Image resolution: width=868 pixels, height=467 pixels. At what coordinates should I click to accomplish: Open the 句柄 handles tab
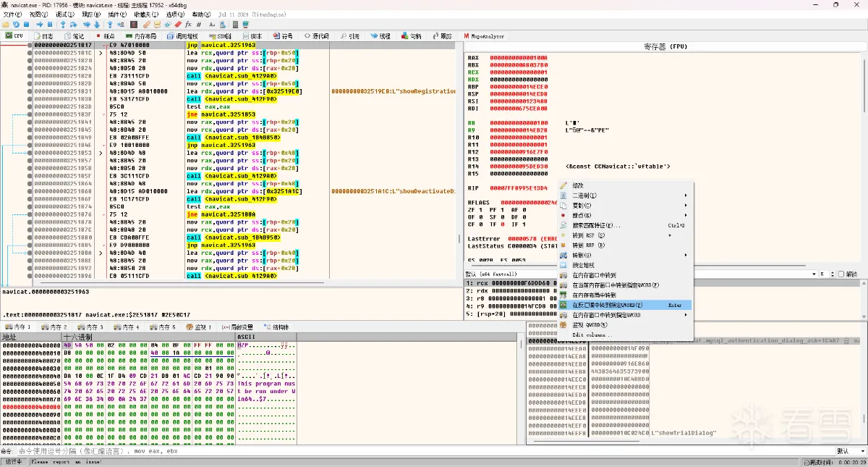(x=412, y=36)
